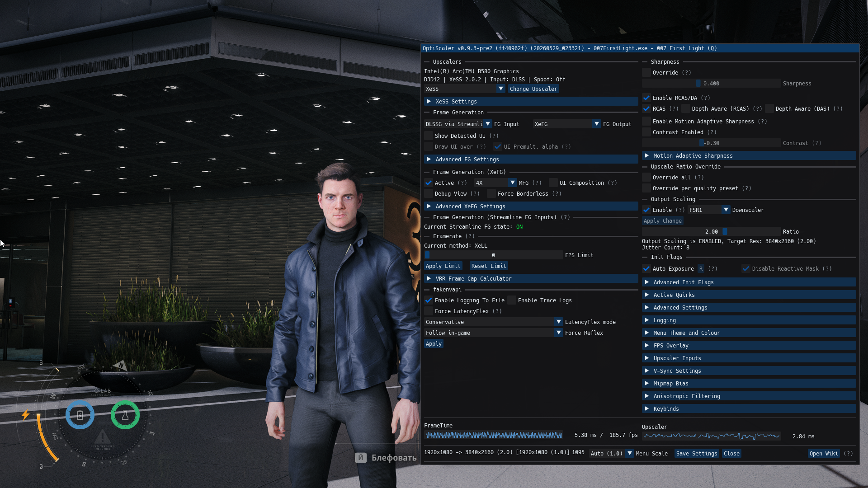Image resolution: width=868 pixels, height=488 pixels.
Task: Expand Advanced FG Settings section
Action: pyautogui.click(x=531, y=160)
